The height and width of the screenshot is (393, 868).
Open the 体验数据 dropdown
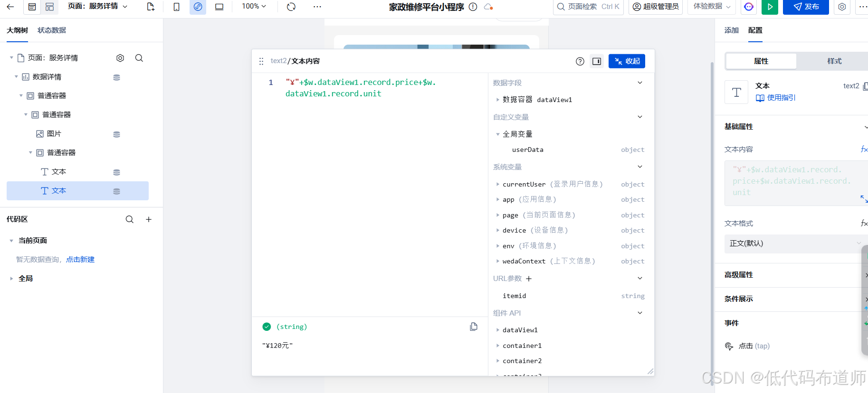(x=712, y=7)
